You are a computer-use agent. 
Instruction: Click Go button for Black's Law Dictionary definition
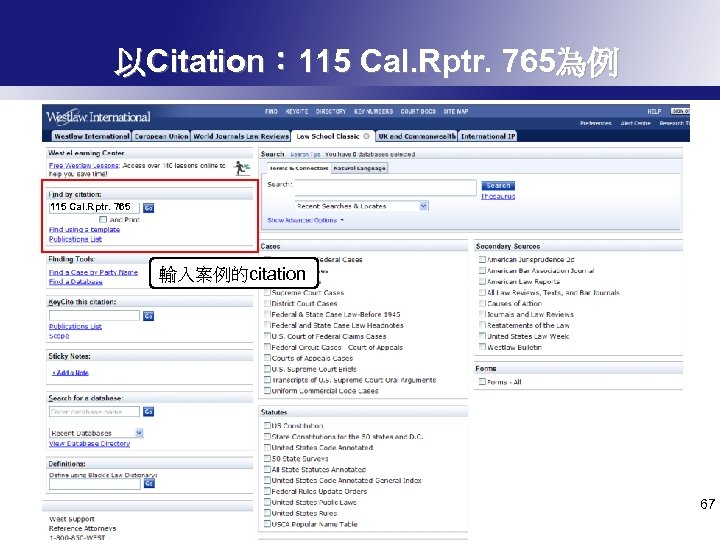[x=149, y=484]
